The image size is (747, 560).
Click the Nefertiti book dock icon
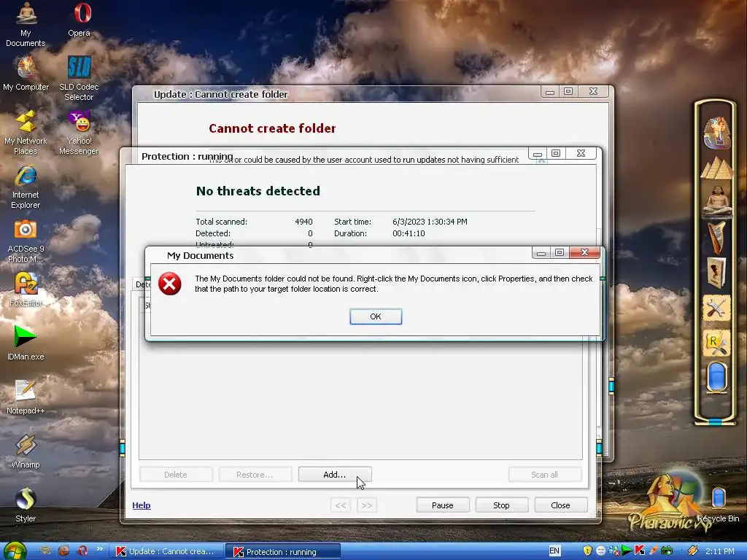point(716,273)
